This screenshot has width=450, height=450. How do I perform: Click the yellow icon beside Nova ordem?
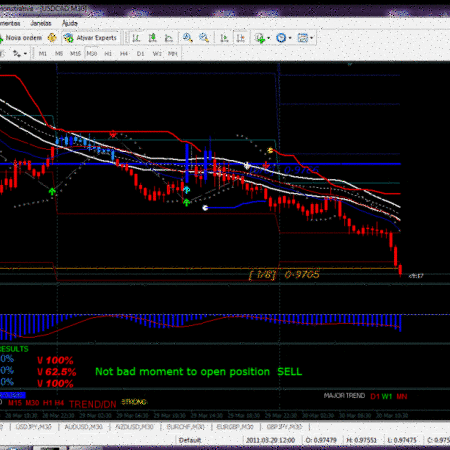point(52,38)
